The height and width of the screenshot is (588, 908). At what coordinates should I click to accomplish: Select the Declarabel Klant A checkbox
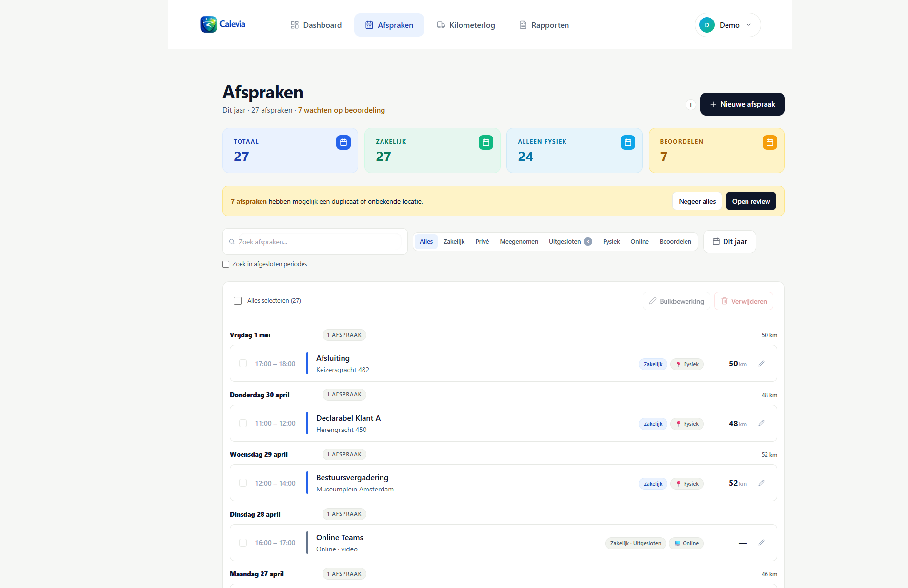pyautogui.click(x=243, y=423)
